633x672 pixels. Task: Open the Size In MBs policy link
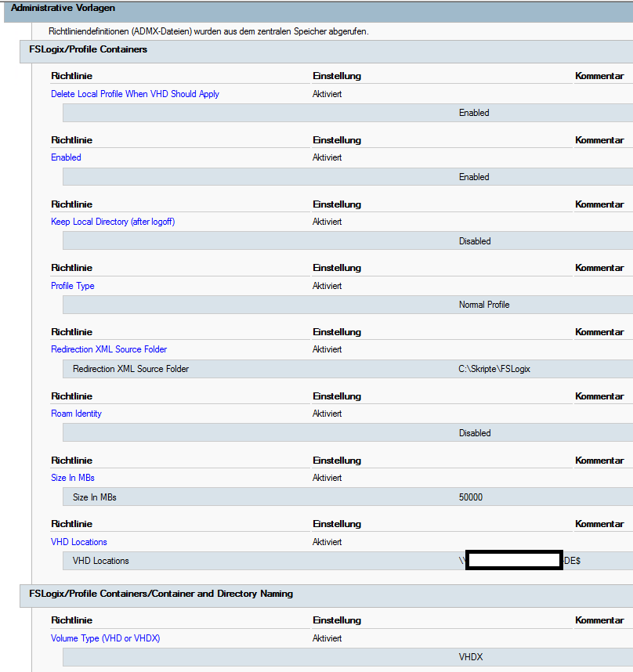72,478
